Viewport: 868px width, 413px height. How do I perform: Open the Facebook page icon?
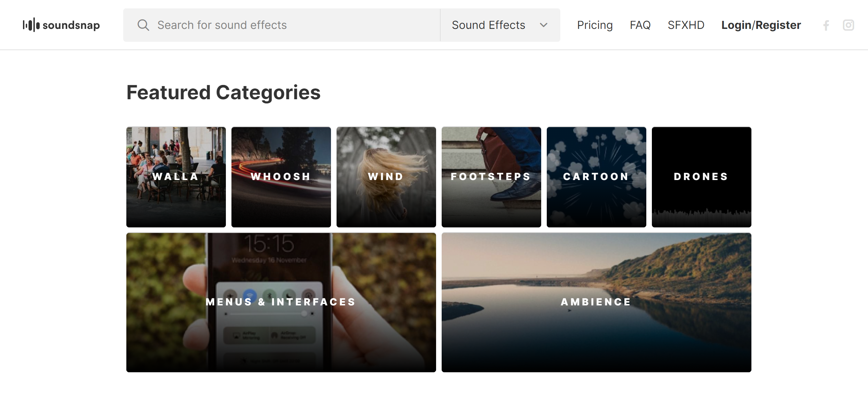(x=826, y=25)
